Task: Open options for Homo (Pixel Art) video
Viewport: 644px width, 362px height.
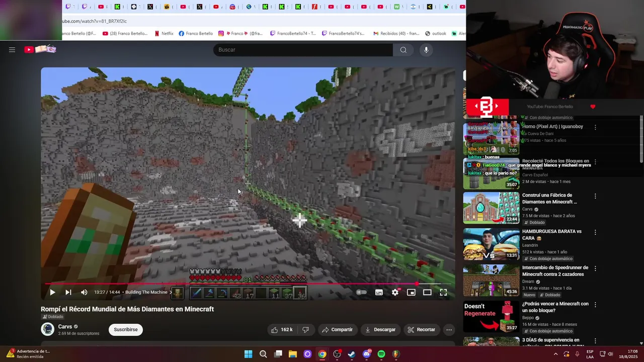Action: pyautogui.click(x=595, y=127)
